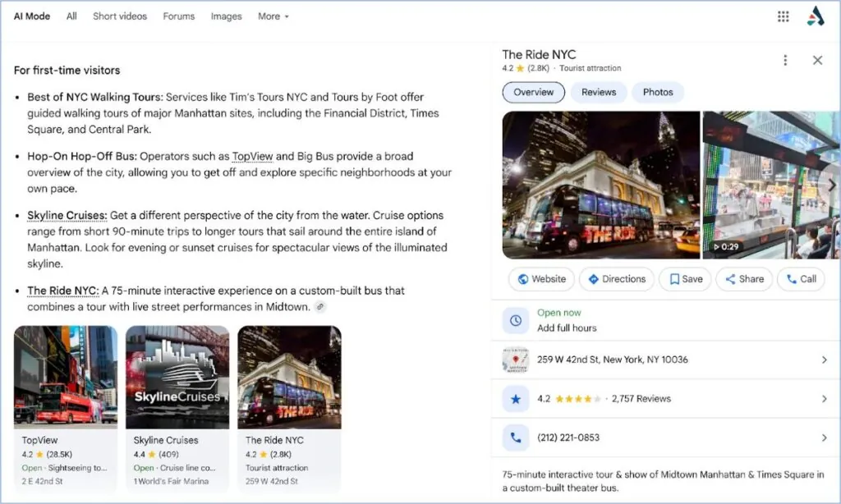Open the three-dot options menu for The Ride NYC
This screenshot has width=841, height=504.
785,60
